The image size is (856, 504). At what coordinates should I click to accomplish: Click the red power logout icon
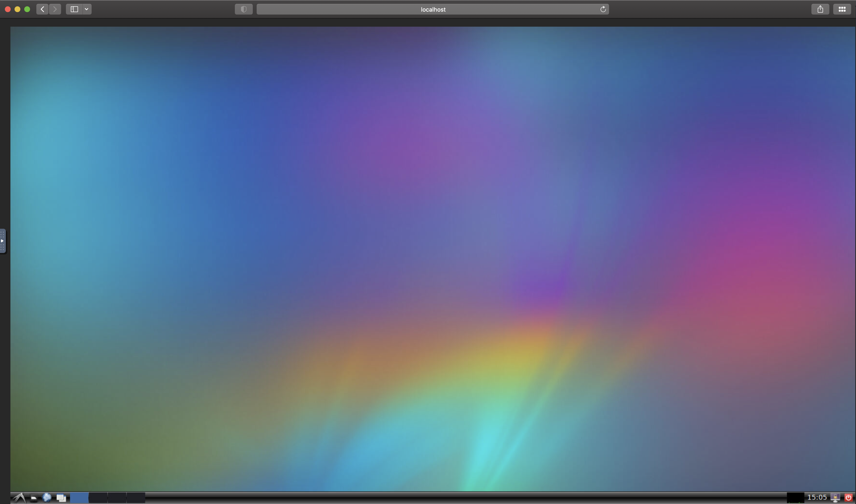(x=848, y=497)
